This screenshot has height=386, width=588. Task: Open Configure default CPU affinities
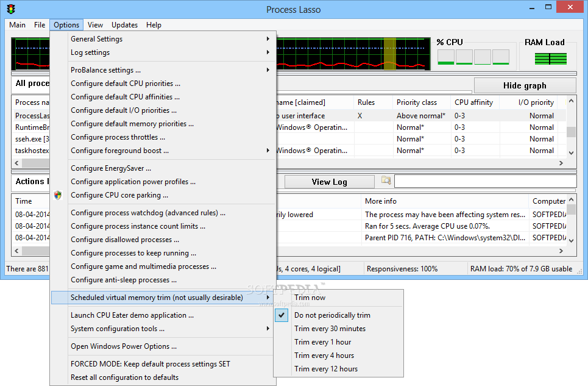point(163,97)
